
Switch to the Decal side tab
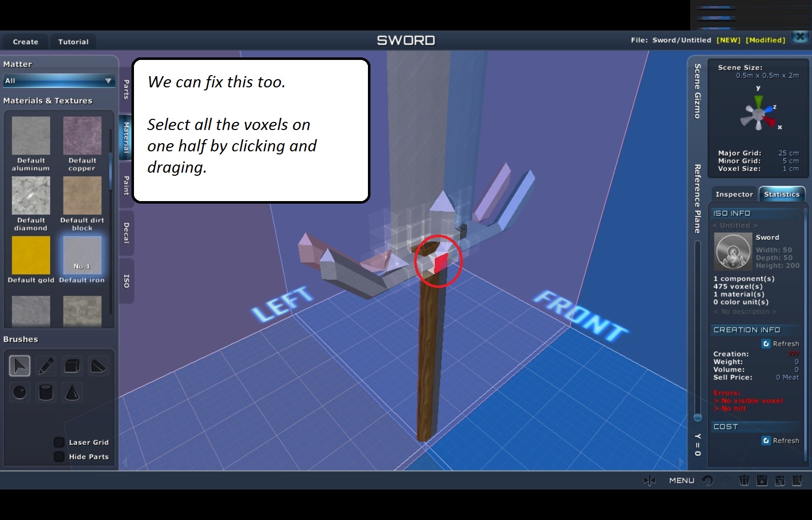[x=126, y=233]
